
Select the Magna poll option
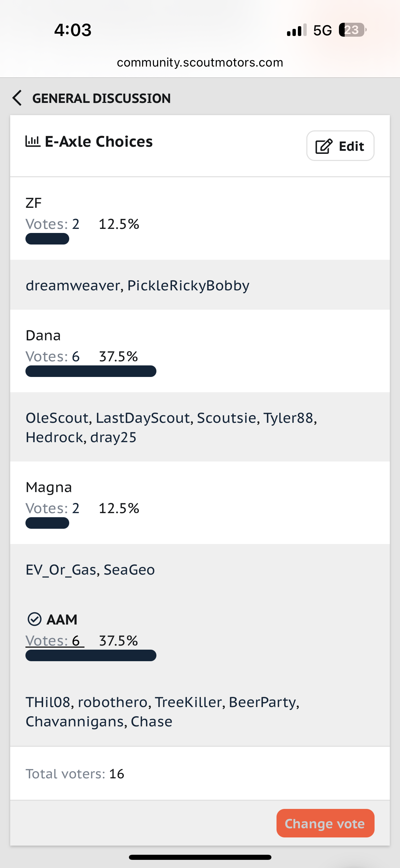pos(49,487)
